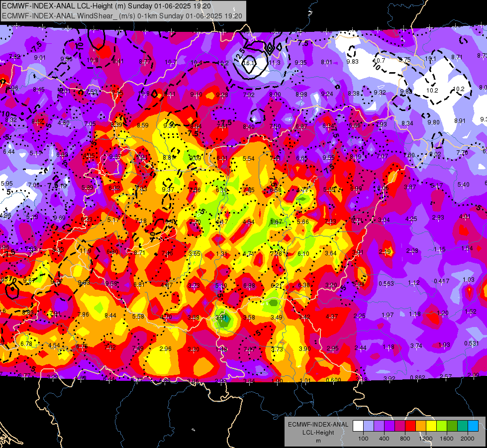Image resolution: width=487 pixels, height=448 pixels.
Task: Click the 16.1 wind shear value
Action: (248, 63)
